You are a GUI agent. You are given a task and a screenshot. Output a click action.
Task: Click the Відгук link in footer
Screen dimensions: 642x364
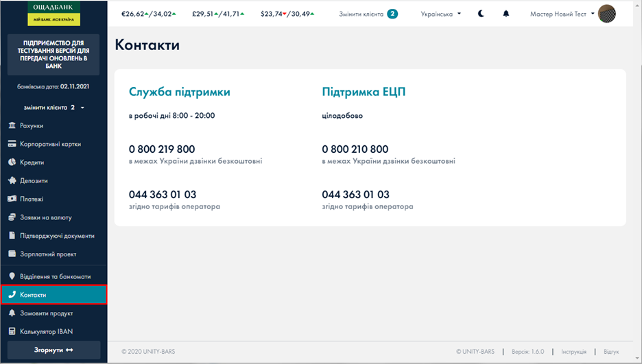point(611,352)
